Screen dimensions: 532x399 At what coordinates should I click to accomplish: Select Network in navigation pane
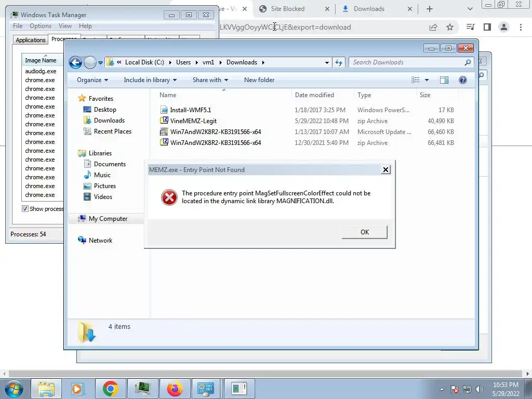click(100, 241)
